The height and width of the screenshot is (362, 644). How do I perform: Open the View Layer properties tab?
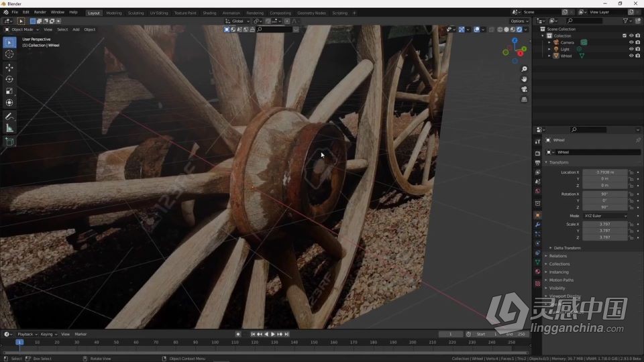537,172
